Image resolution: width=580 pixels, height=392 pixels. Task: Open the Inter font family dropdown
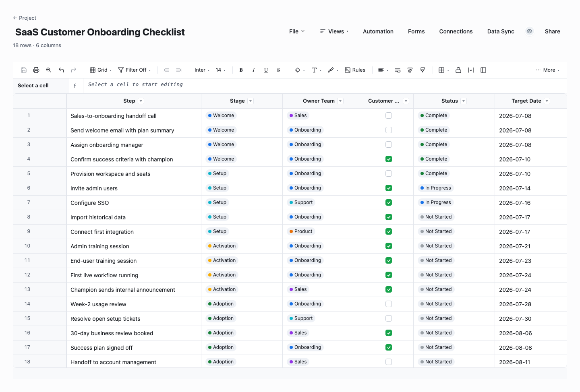[x=202, y=70]
